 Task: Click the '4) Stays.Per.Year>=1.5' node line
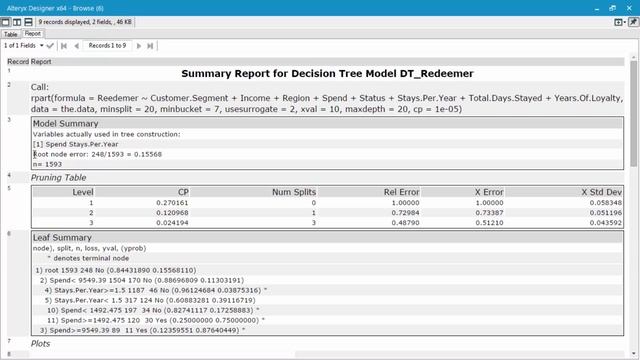coord(156,290)
